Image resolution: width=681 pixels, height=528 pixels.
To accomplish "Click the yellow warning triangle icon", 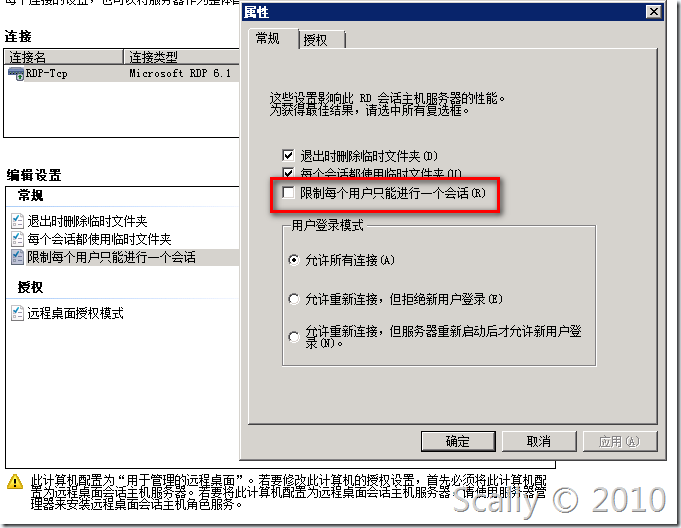I will point(15,482).
